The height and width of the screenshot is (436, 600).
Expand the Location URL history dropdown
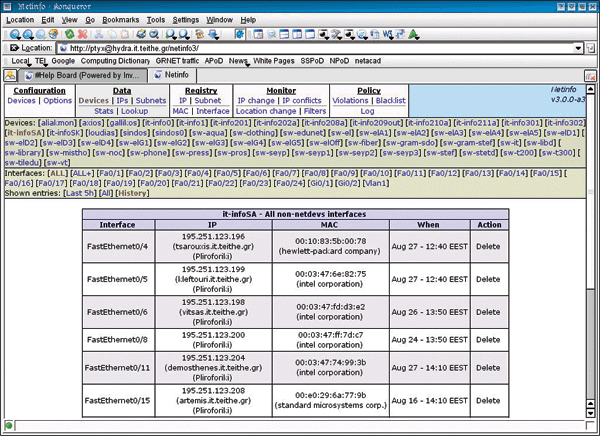pyautogui.click(x=579, y=47)
